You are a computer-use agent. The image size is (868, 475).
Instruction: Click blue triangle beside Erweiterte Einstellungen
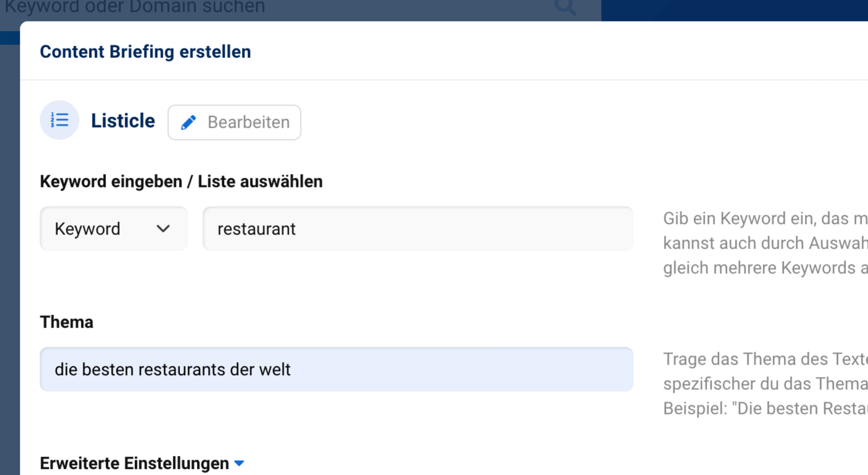click(239, 463)
